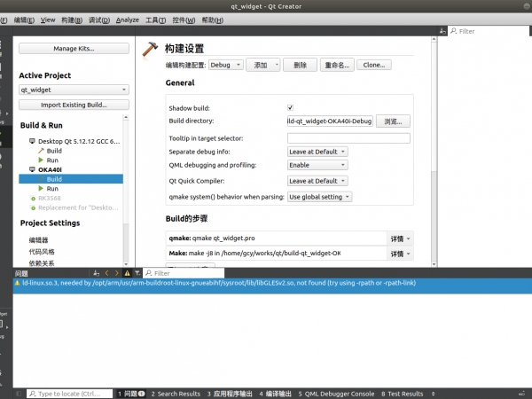Select the Run item under OKA40I kit
This screenshot has width=532, height=399.
click(52, 189)
